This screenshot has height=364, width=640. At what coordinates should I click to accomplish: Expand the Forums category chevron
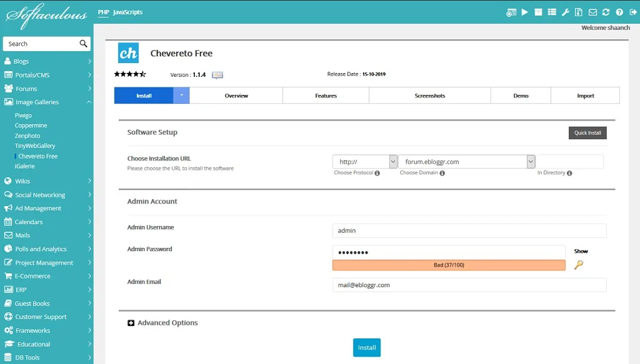tap(89, 89)
